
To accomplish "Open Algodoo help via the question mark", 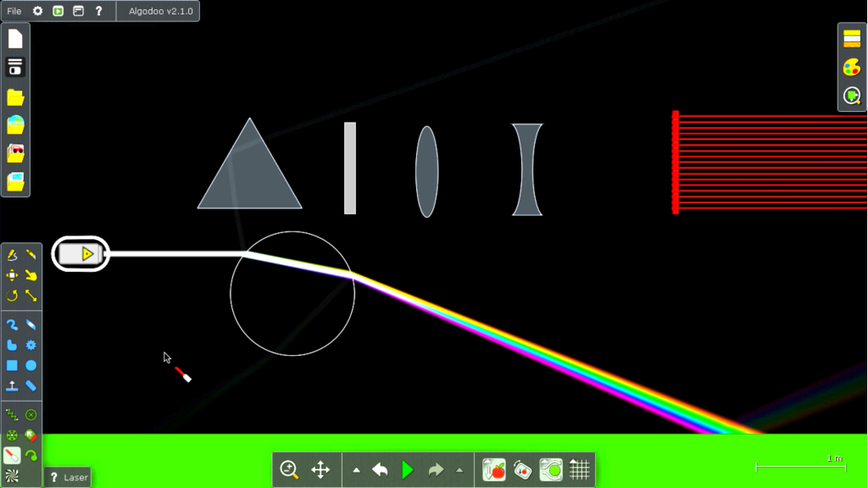I will [99, 11].
